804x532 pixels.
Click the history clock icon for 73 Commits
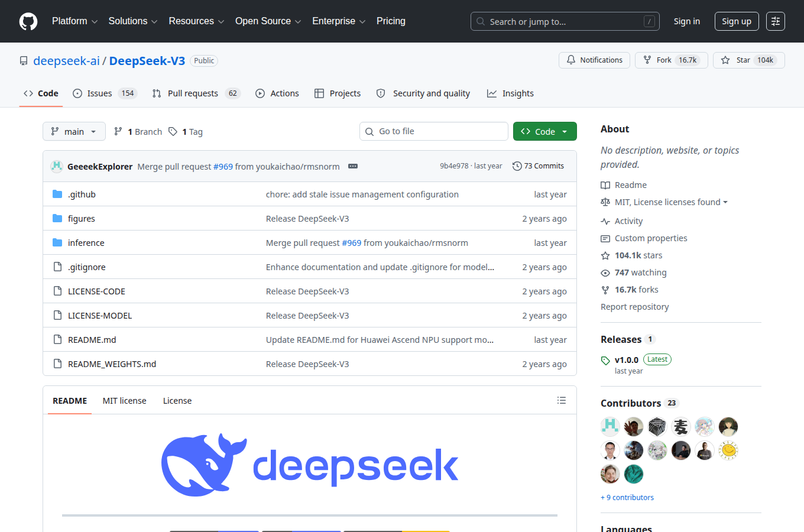coord(517,166)
